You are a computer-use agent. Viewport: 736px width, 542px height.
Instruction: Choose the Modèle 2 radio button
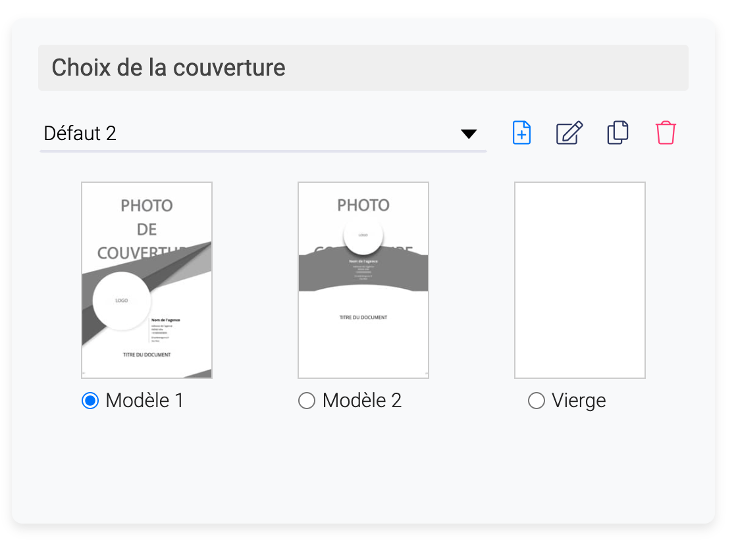click(x=307, y=401)
